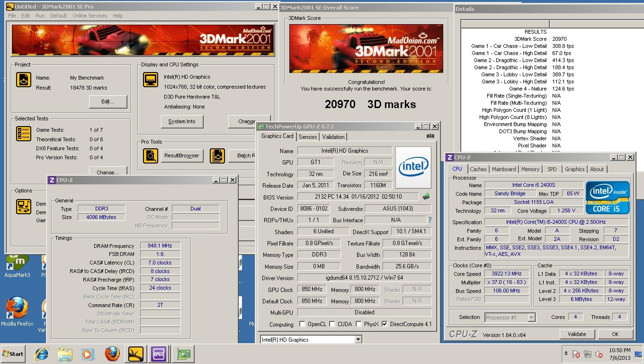Open the AquaMark3 desktop shortcut

click(17, 266)
